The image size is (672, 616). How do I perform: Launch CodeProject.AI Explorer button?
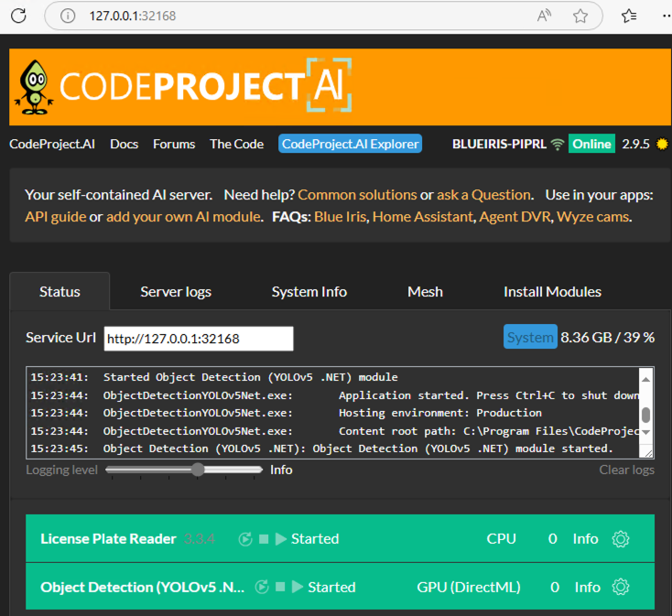[x=350, y=144]
